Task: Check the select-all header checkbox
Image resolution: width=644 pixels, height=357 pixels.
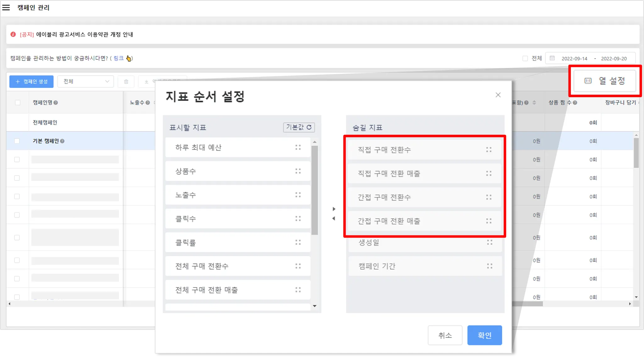Action: (x=18, y=103)
